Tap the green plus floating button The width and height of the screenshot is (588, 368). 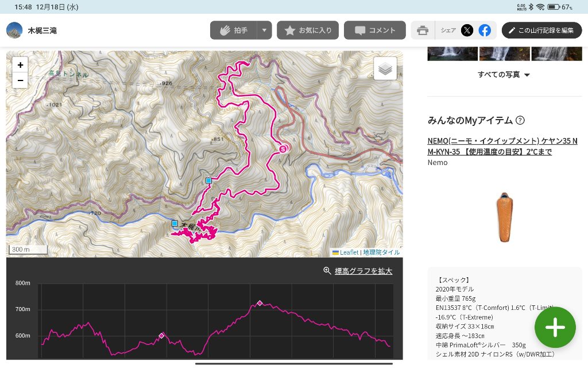555,327
